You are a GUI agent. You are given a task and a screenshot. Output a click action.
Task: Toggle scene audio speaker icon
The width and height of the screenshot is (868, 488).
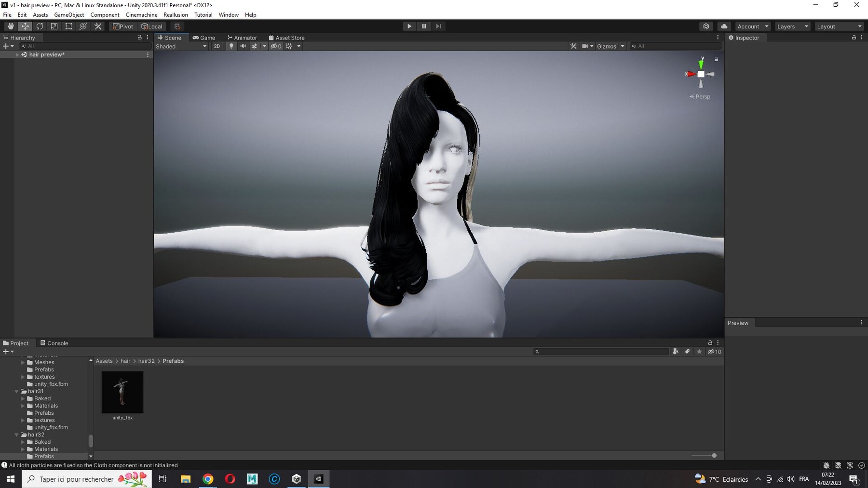pyautogui.click(x=243, y=46)
